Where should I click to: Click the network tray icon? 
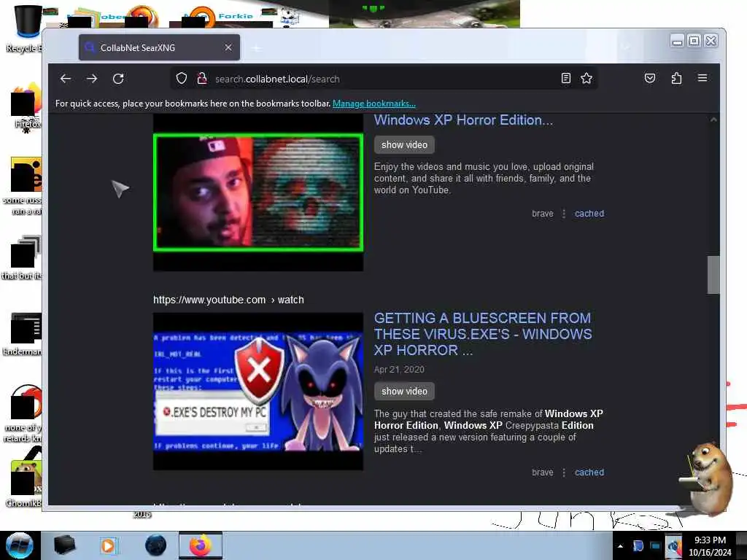coord(656,545)
